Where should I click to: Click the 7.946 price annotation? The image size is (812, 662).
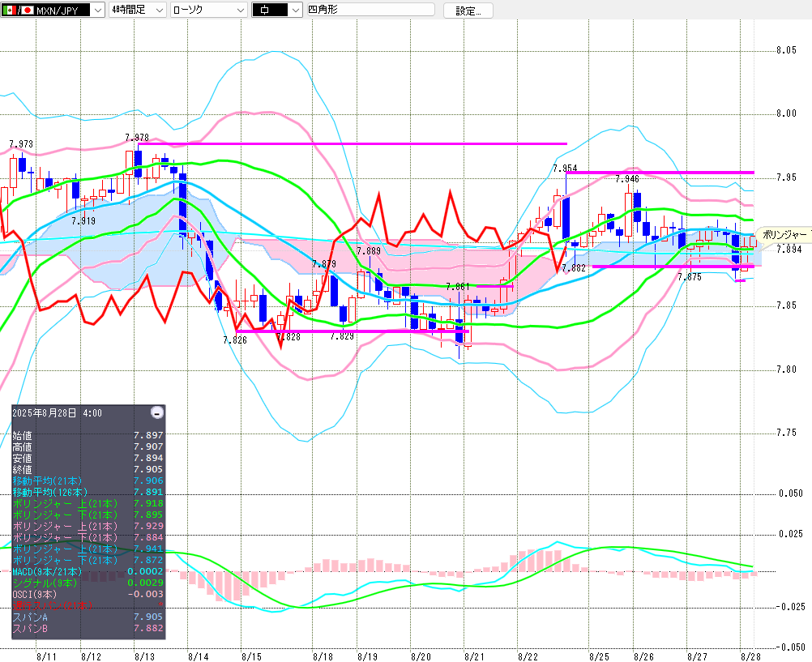627,179
